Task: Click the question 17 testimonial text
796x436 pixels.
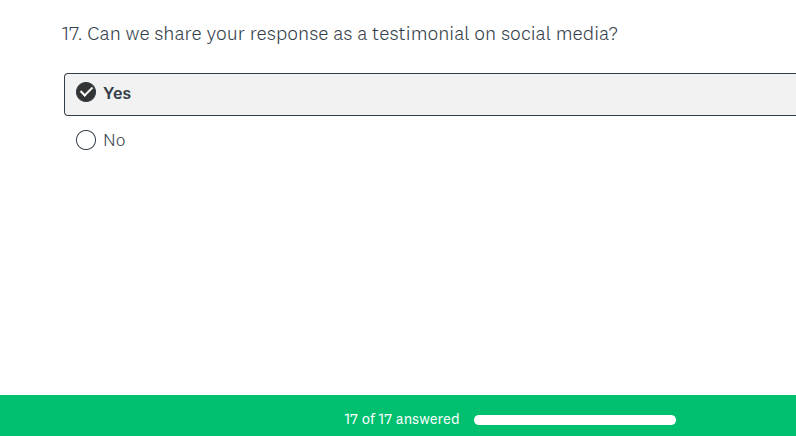Action: [340, 34]
